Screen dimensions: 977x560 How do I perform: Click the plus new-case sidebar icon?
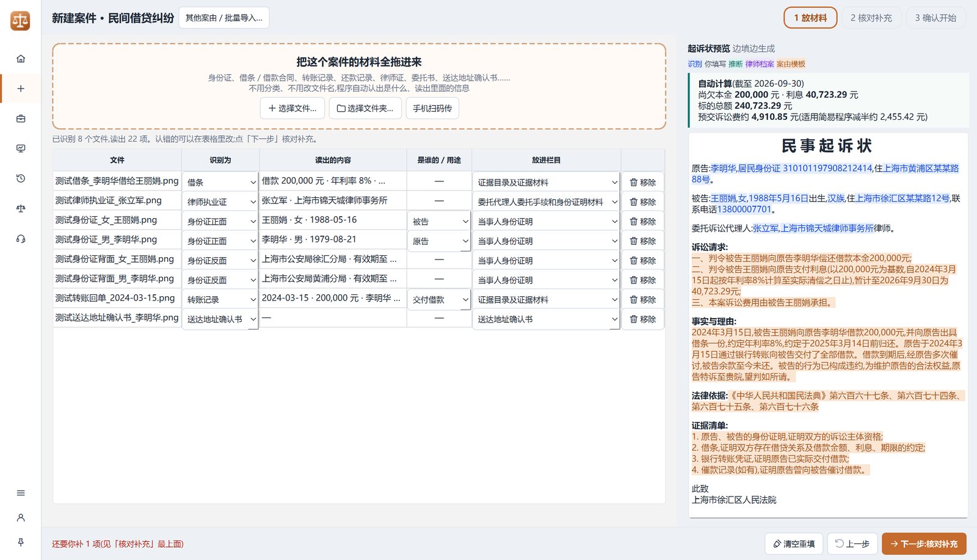(x=21, y=89)
